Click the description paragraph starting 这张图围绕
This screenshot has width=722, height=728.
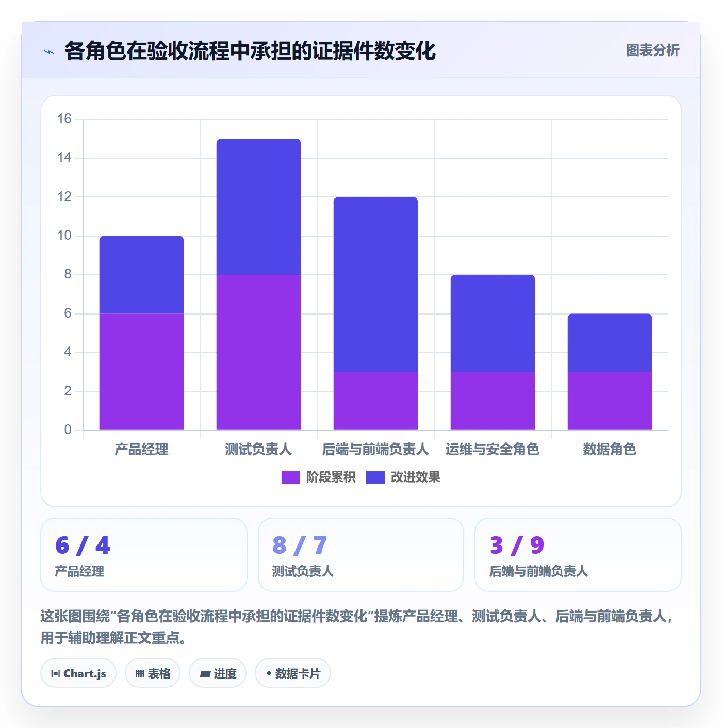(357, 627)
